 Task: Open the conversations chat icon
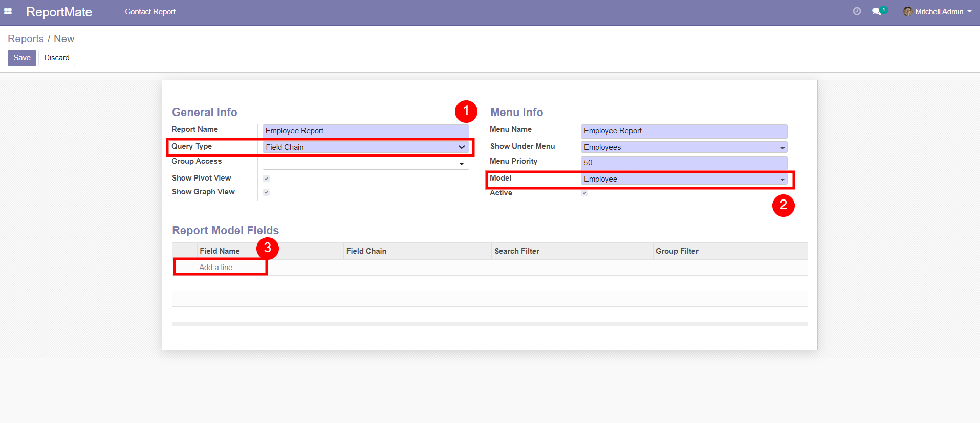pos(877,11)
